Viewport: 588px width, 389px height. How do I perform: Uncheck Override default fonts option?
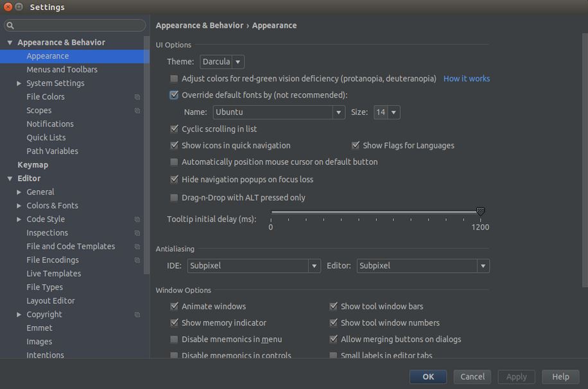[174, 95]
